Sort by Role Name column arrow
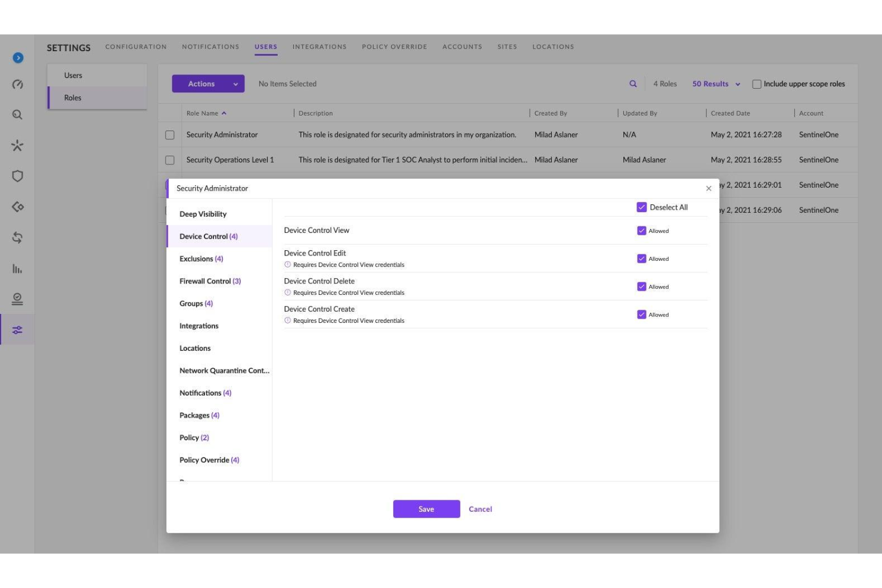882x588 pixels. 224,113
